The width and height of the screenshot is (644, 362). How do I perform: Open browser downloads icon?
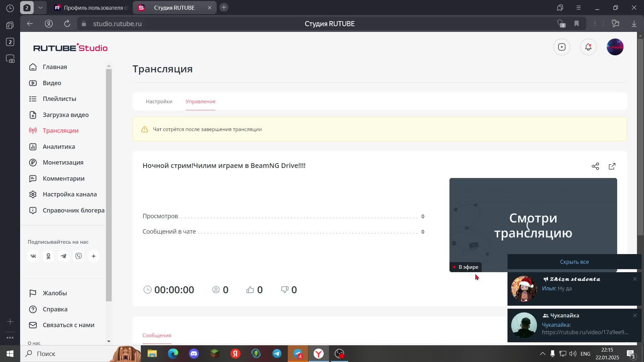click(x=634, y=23)
